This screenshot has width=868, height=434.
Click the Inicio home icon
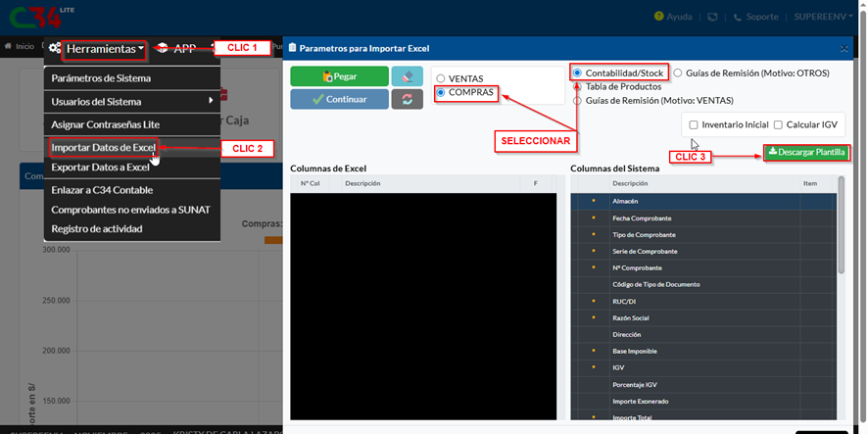point(9,47)
